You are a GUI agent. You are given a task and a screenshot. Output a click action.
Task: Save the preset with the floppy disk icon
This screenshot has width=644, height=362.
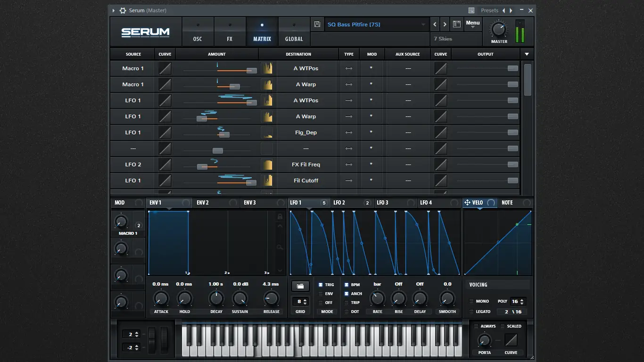coord(317,25)
